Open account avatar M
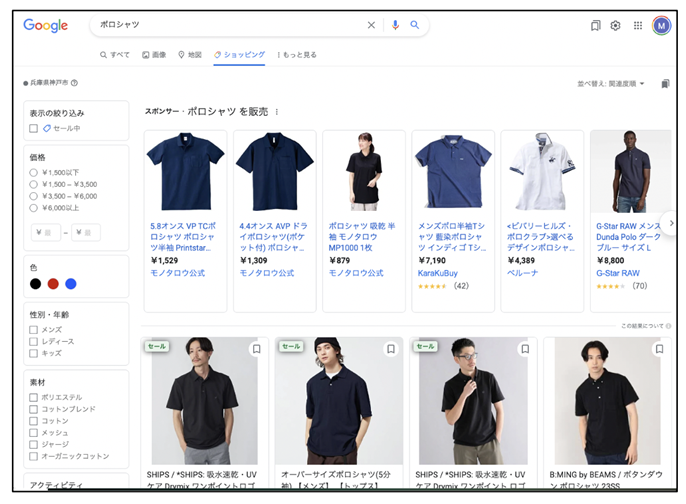The height and width of the screenshot is (504, 686). [x=662, y=26]
